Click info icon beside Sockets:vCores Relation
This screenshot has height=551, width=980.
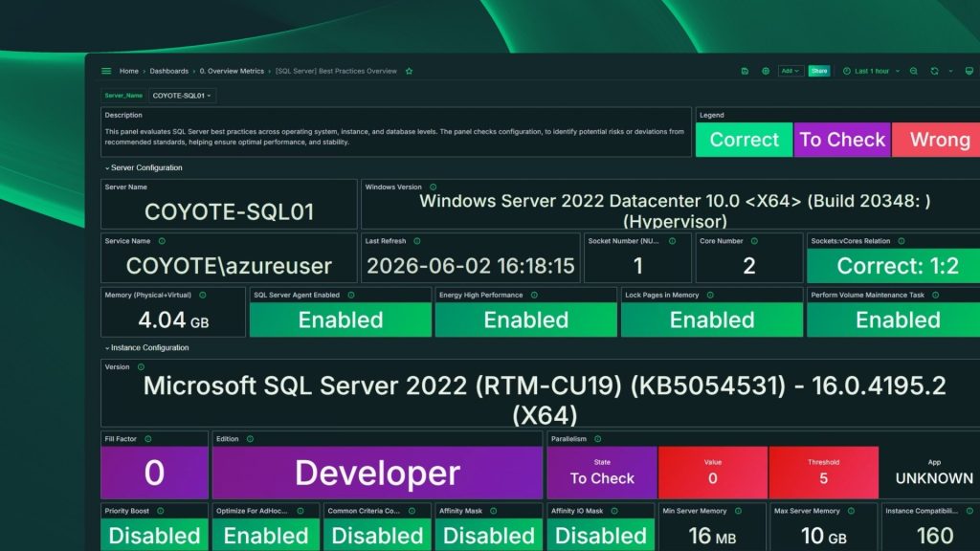pyautogui.click(x=902, y=241)
